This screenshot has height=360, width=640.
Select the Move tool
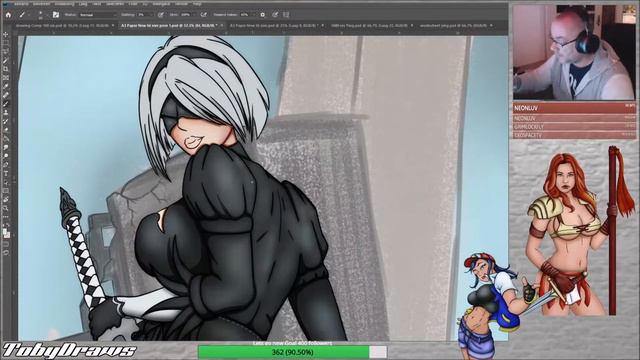point(6,35)
